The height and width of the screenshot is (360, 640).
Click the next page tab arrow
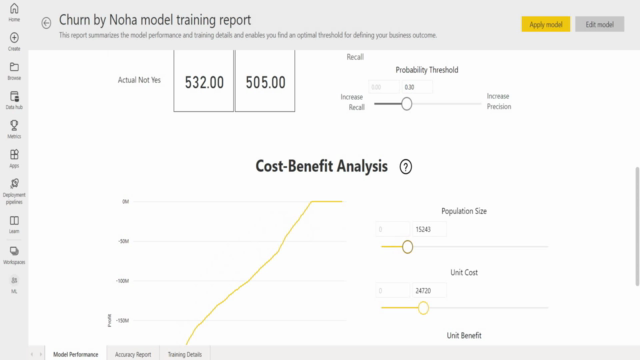[40, 354]
